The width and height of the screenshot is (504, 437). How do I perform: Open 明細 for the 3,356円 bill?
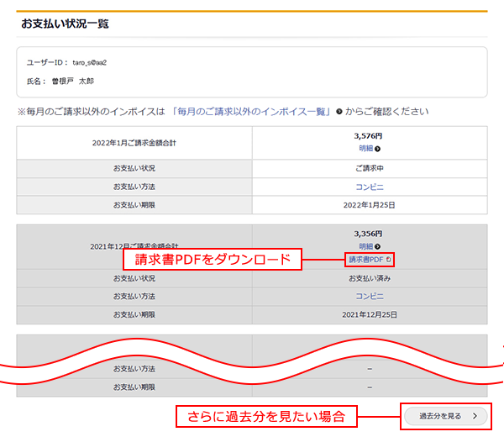(365, 246)
